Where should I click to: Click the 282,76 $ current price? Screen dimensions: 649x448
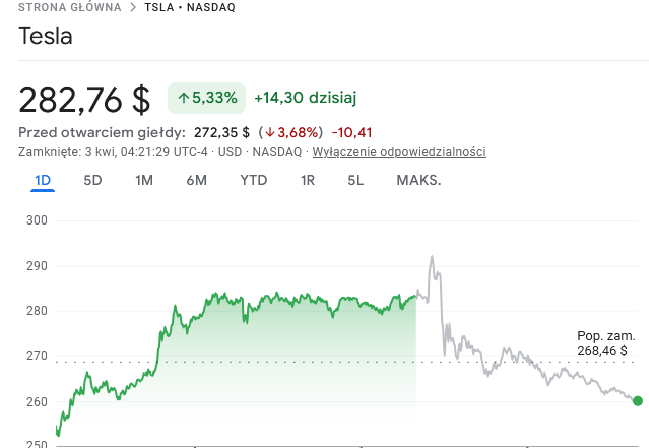point(84,99)
